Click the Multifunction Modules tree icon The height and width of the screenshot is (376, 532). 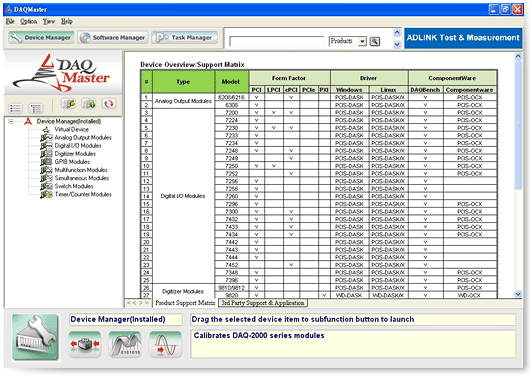[x=46, y=170]
